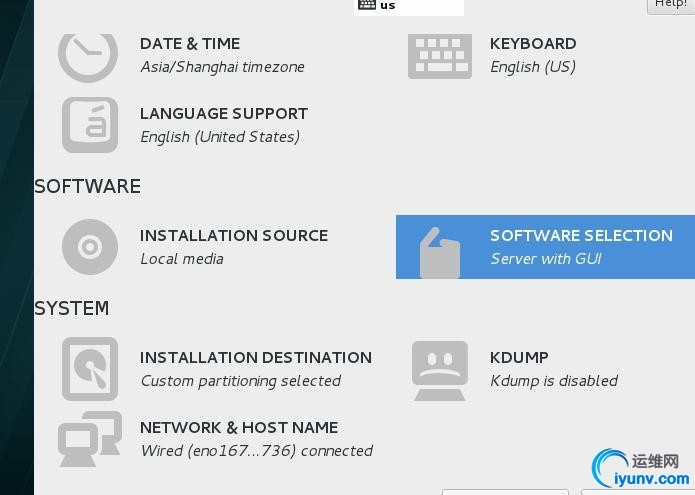The width and height of the screenshot is (695, 495).
Task: Open NETWORK & HOST NAME title text
Action: [x=239, y=428]
